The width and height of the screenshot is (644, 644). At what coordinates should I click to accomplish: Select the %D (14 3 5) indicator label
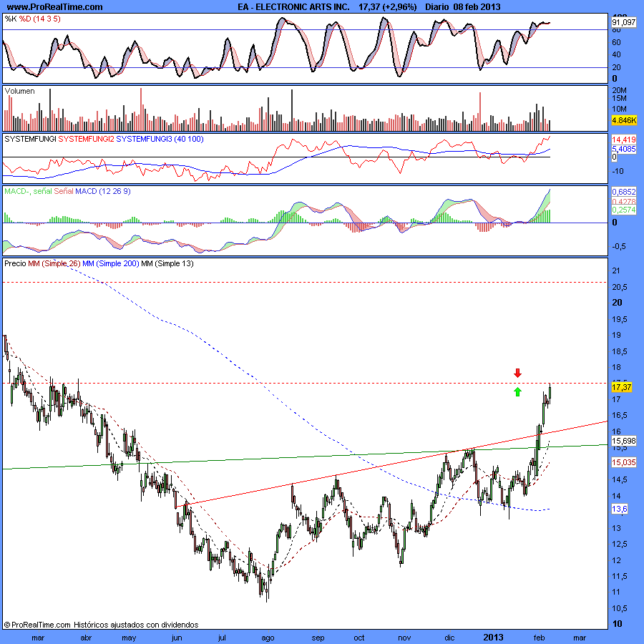point(40,19)
